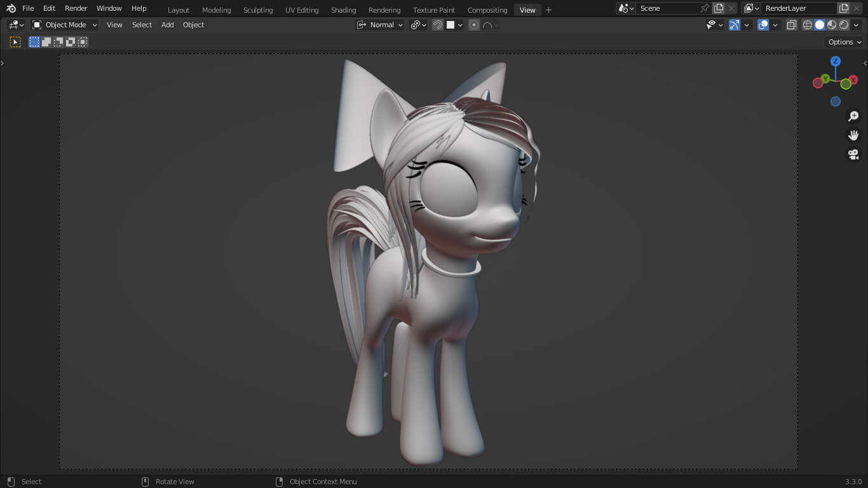Viewport: 868px width, 488px height.
Task: Click the Add menu in viewport header
Action: click(167, 25)
